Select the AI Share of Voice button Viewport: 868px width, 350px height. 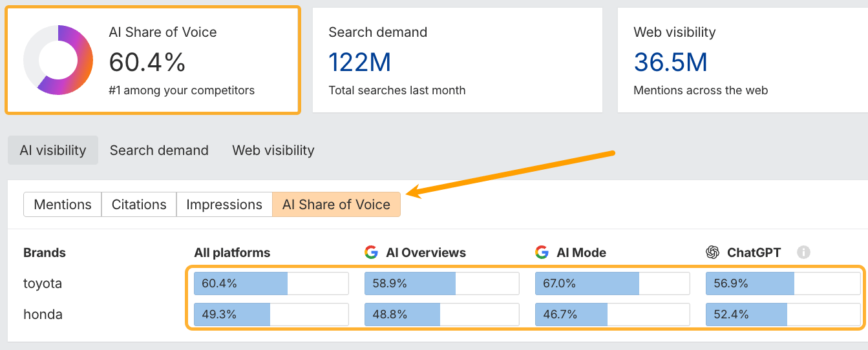point(336,205)
